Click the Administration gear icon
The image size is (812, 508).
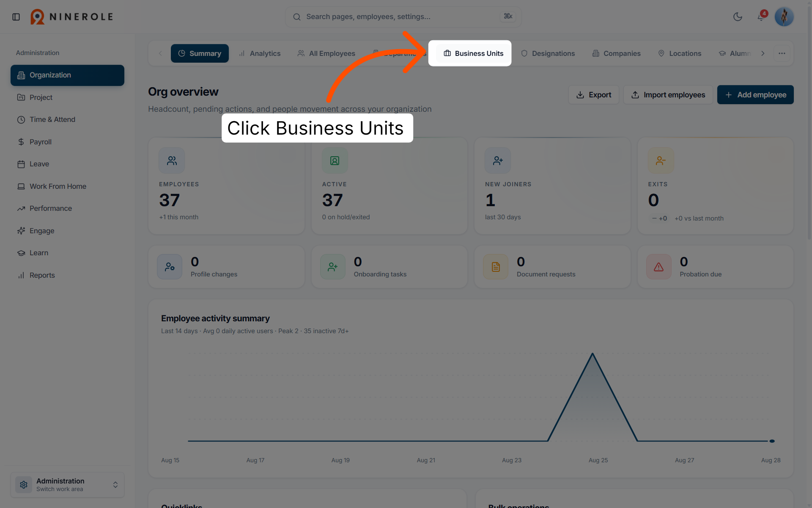click(24, 485)
